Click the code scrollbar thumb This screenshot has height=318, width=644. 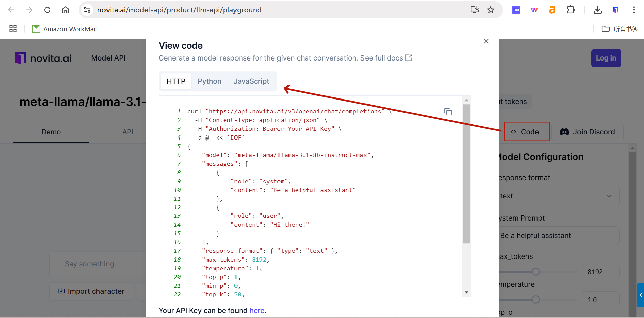pos(466,173)
